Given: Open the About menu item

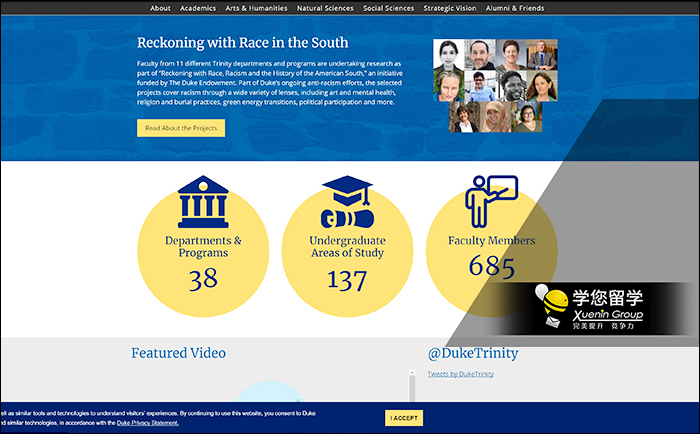Looking at the screenshot, I should 160,8.
